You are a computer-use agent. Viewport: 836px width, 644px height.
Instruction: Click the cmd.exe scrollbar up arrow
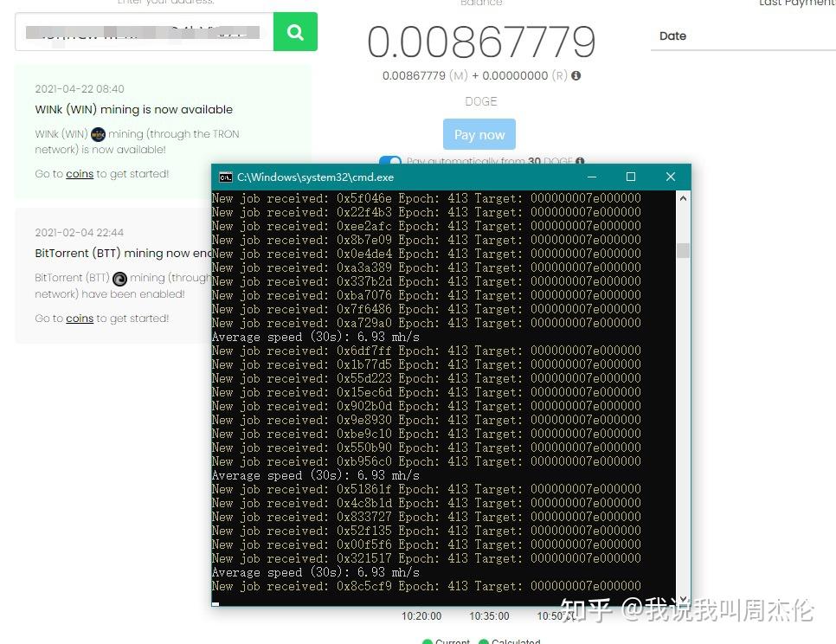click(683, 198)
